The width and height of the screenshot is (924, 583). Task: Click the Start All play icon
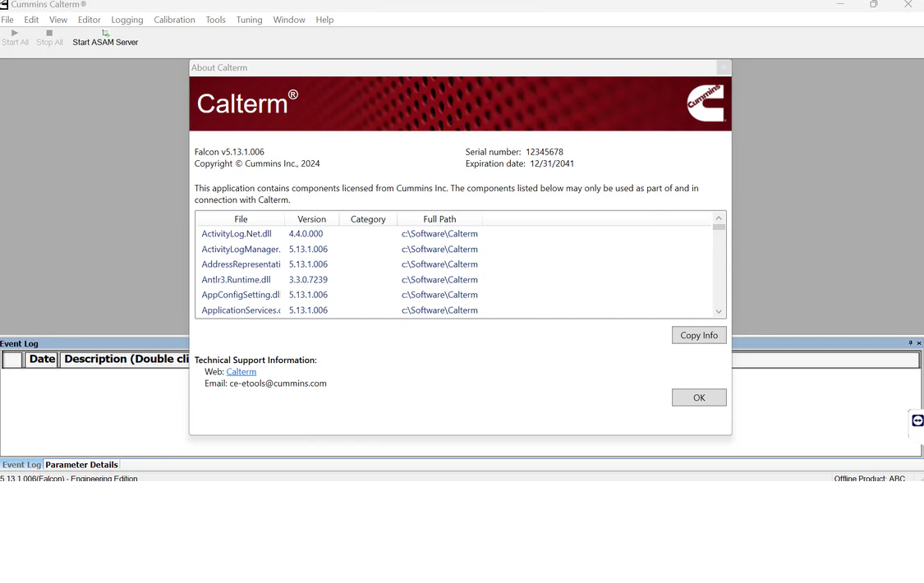pos(15,33)
